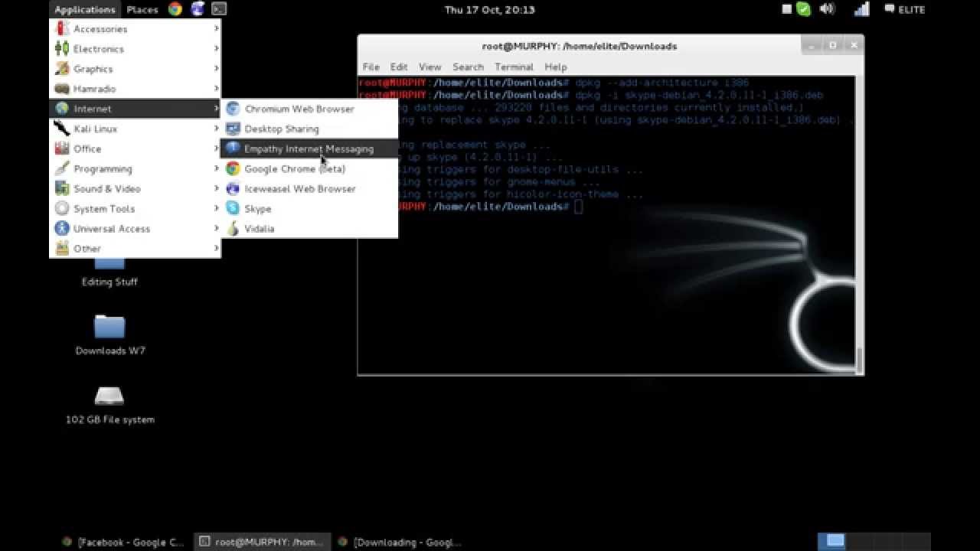
Task: Expand the Graphics submenu arrow
Action: 217,69
